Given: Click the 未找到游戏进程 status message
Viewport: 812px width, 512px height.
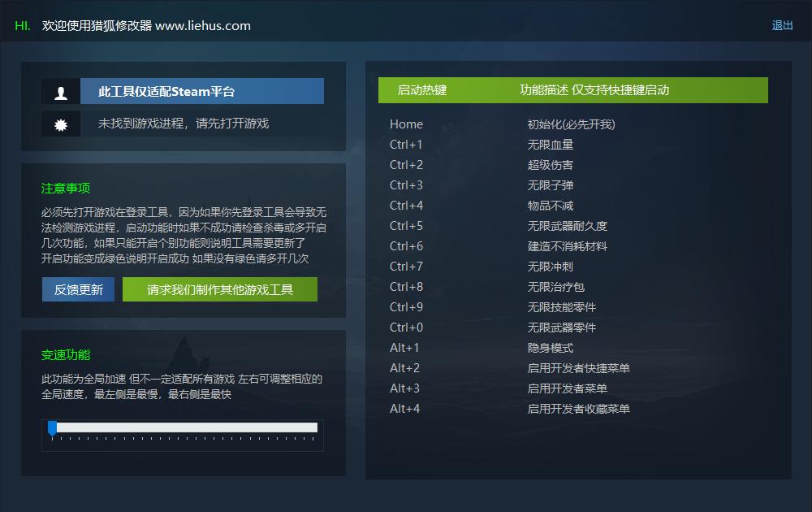Looking at the screenshot, I should (x=184, y=124).
